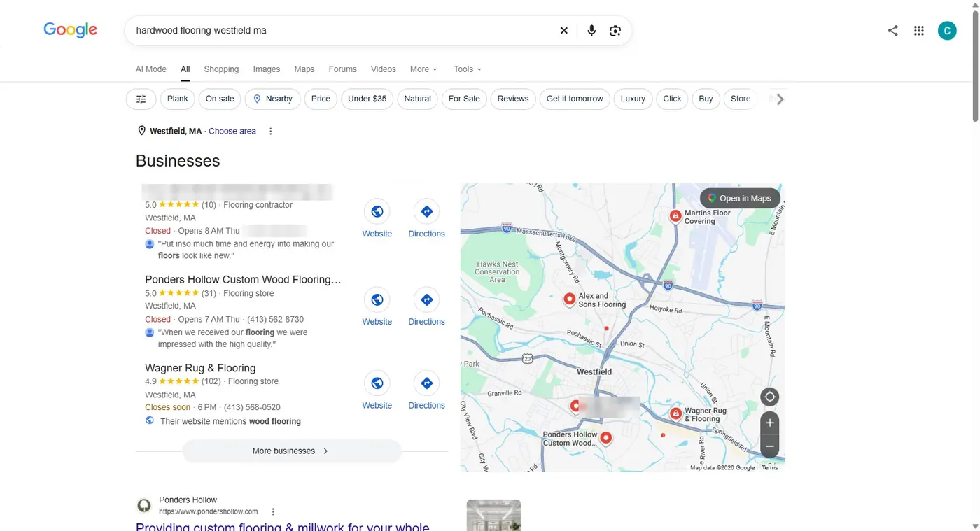Select the Get it tomorrow chip

point(575,99)
